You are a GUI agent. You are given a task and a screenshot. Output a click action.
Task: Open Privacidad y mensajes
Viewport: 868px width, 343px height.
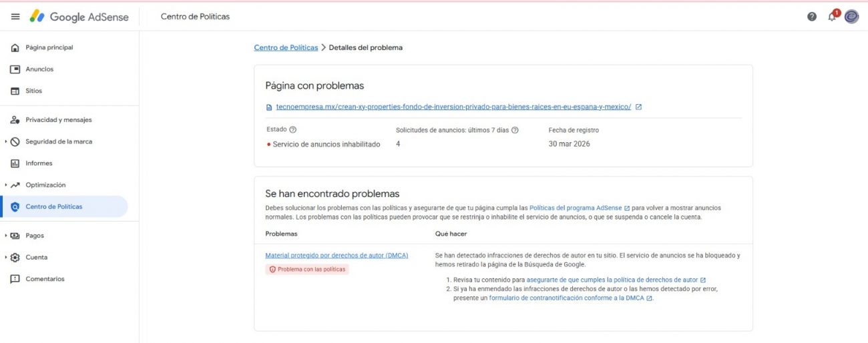tap(58, 120)
